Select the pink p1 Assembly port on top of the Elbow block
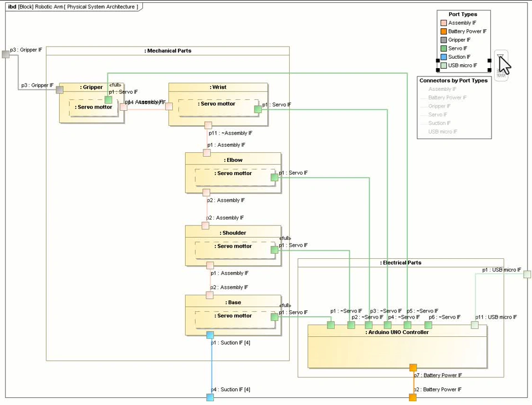 click(x=207, y=153)
